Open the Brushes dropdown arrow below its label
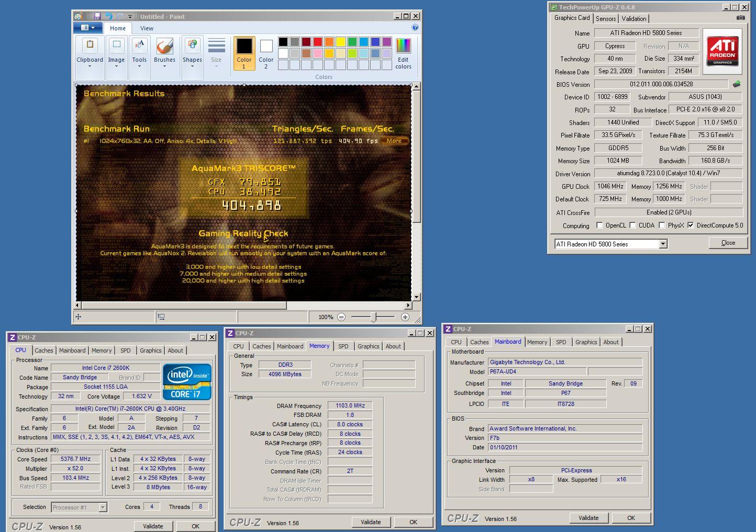756x532 pixels. [164, 66]
